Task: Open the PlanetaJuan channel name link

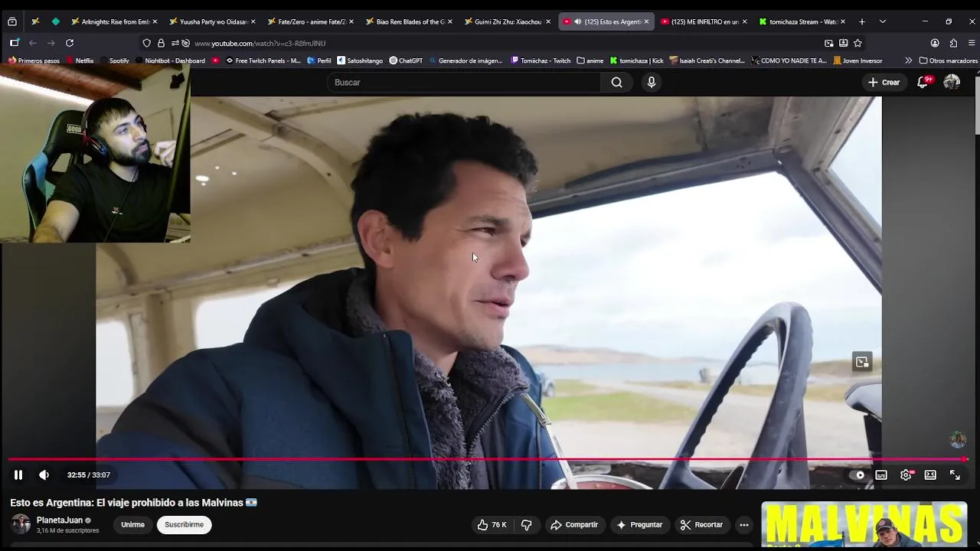Action: tap(60, 520)
